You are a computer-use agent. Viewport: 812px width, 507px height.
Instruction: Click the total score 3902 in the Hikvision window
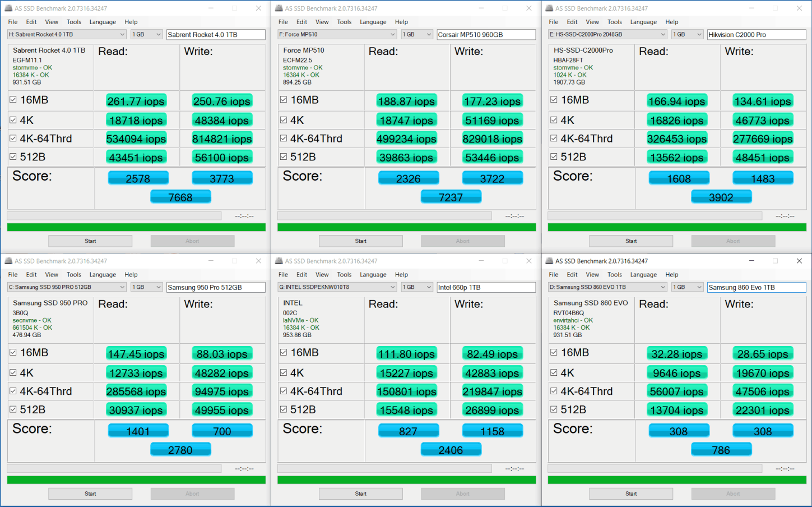pyautogui.click(x=721, y=197)
